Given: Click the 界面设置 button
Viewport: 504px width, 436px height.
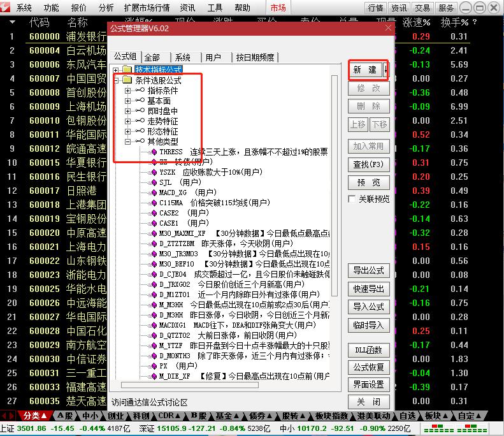Looking at the screenshot, I should [369, 384].
